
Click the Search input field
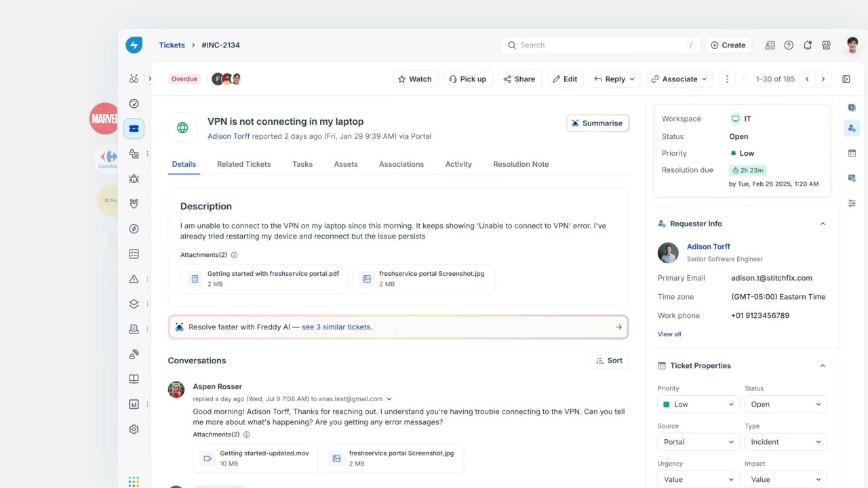click(x=601, y=45)
